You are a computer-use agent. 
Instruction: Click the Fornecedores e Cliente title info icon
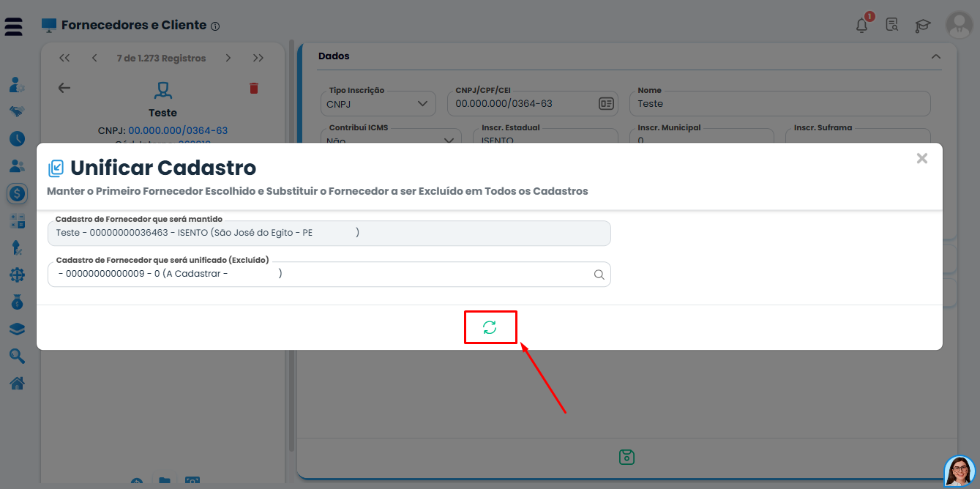(214, 25)
